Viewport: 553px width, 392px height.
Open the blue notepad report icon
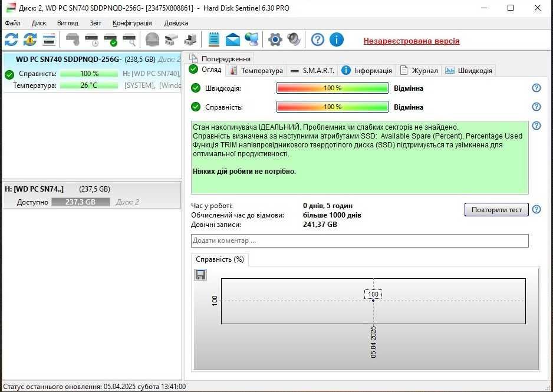(214, 39)
